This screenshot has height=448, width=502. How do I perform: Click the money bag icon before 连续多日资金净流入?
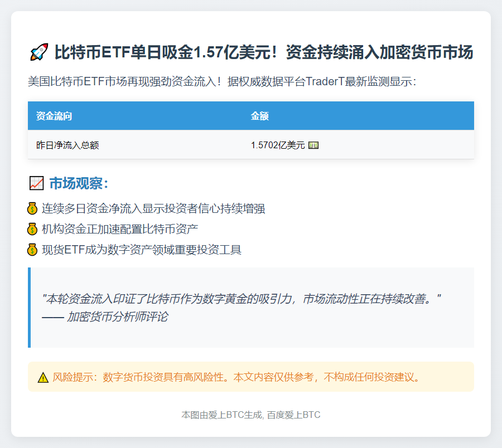tap(32, 209)
